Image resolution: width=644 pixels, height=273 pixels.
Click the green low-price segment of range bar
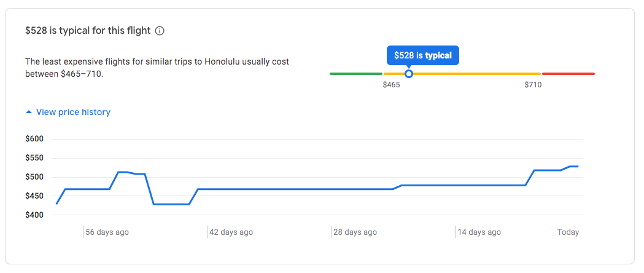355,74
